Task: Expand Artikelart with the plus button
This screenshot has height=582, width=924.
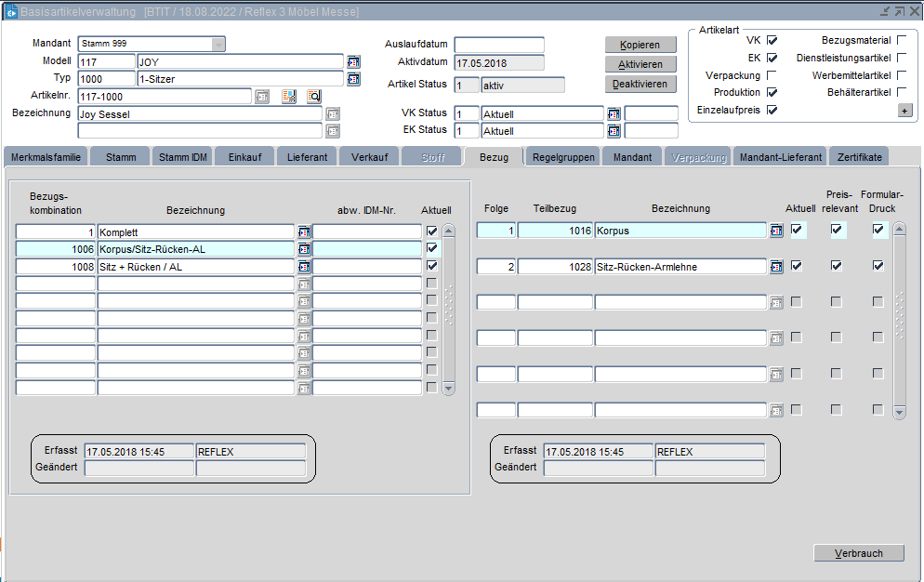Action: 904,111
